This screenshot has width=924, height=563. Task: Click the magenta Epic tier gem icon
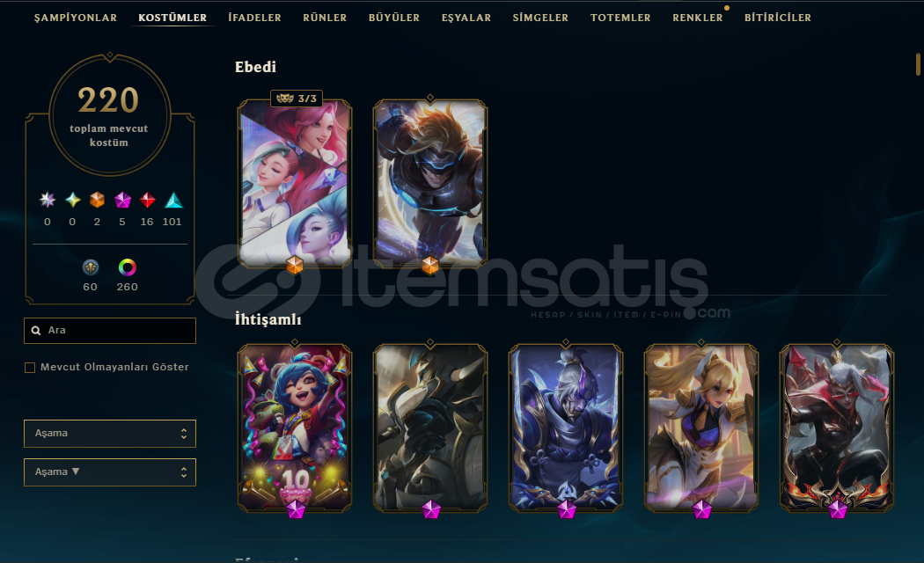click(122, 201)
